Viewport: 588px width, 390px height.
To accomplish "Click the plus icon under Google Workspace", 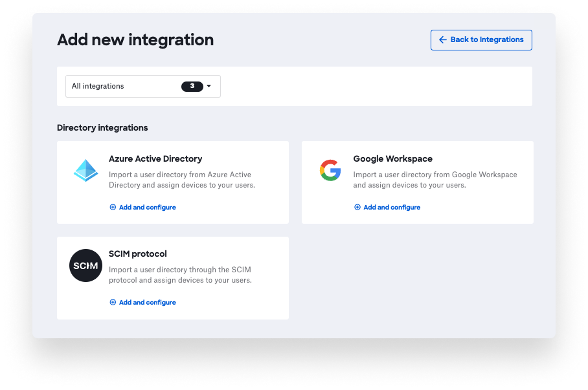I will 357,208.
